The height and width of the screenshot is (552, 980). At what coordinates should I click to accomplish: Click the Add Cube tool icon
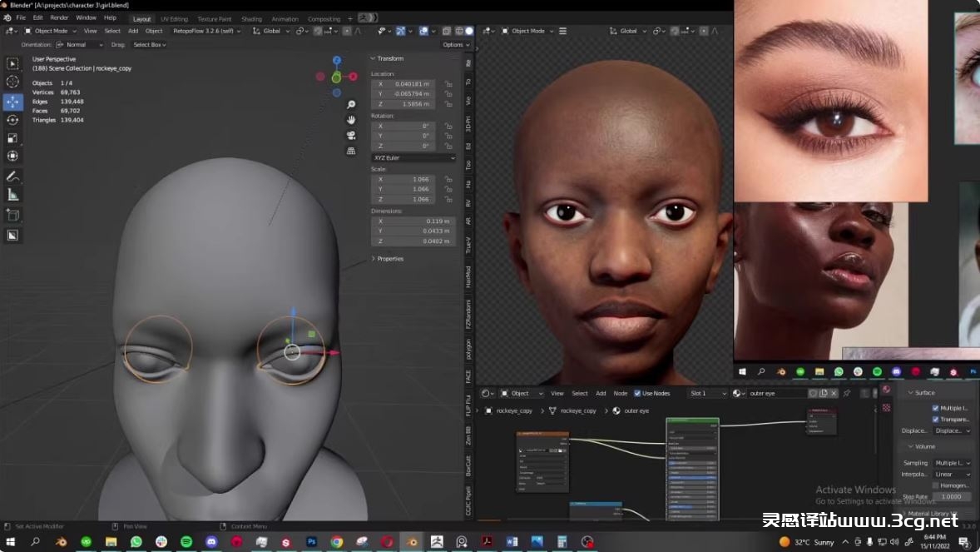pyautogui.click(x=12, y=215)
